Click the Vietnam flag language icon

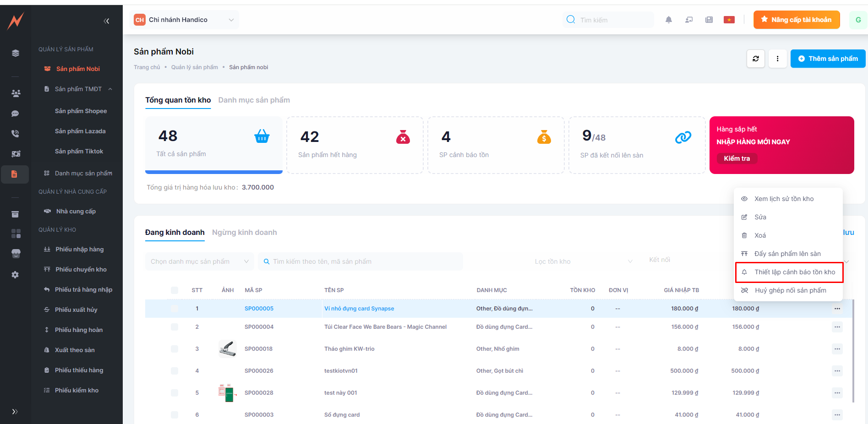coord(729,20)
